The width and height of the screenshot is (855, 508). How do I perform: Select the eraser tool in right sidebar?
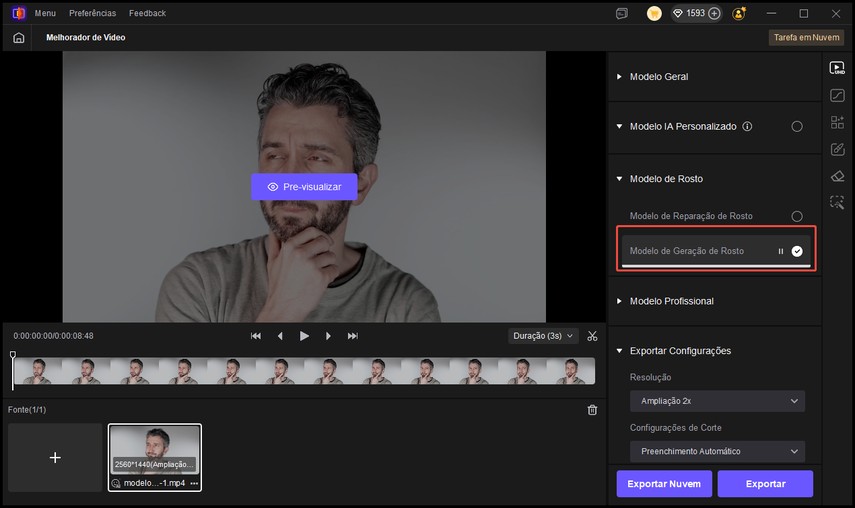[x=837, y=176]
